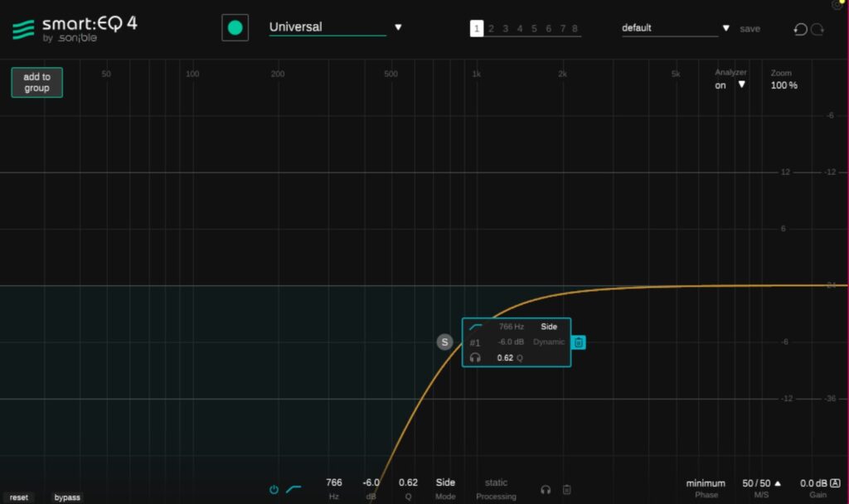
Task: Select state slot 8
Action: pos(575,29)
